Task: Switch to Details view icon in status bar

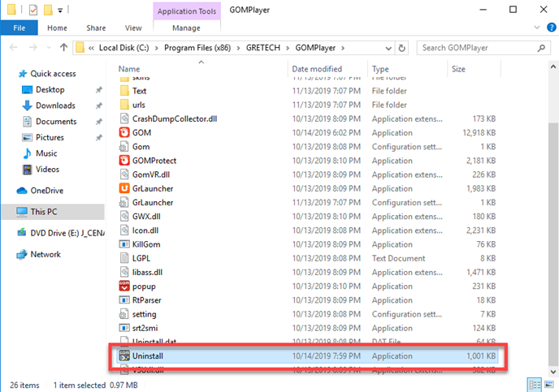Action: click(534, 385)
